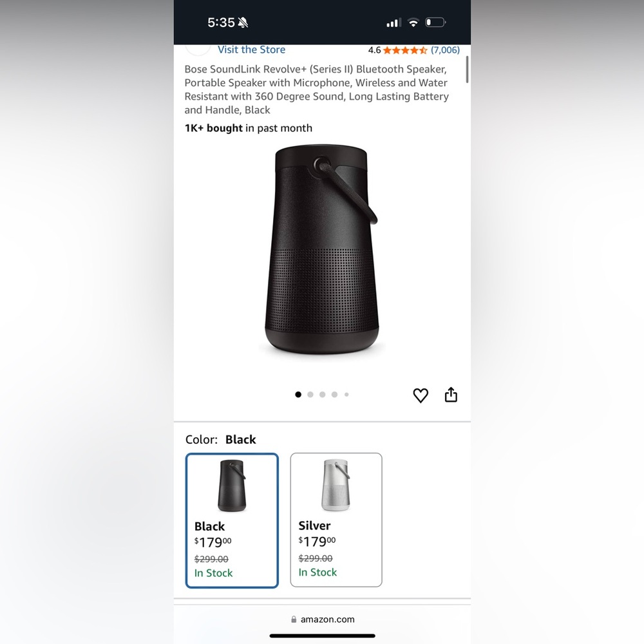The image size is (644, 644).
Task: Add product to wish list heart icon
Action: tap(420, 395)
